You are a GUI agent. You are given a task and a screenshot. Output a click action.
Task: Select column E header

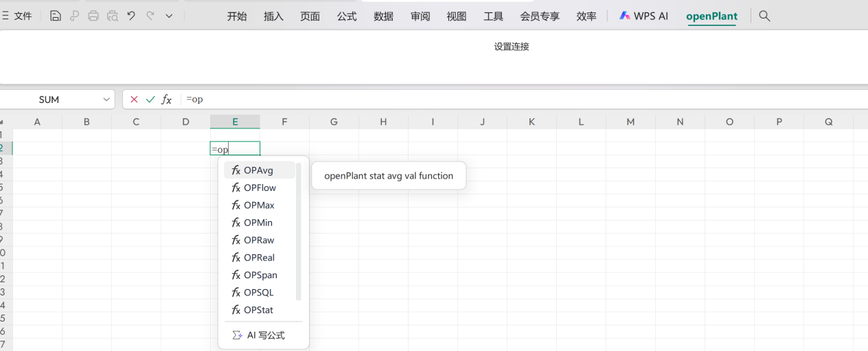click(x=235, y=122)
